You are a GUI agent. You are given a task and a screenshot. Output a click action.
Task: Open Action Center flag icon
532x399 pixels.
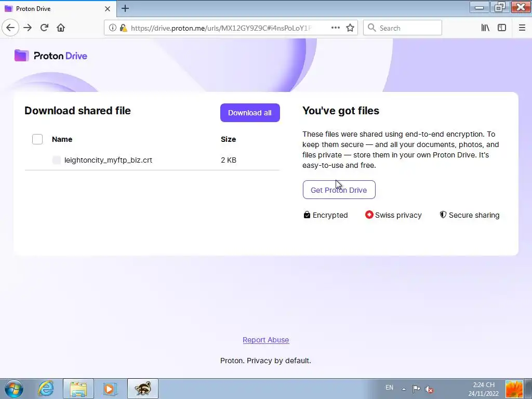[416, 389]
